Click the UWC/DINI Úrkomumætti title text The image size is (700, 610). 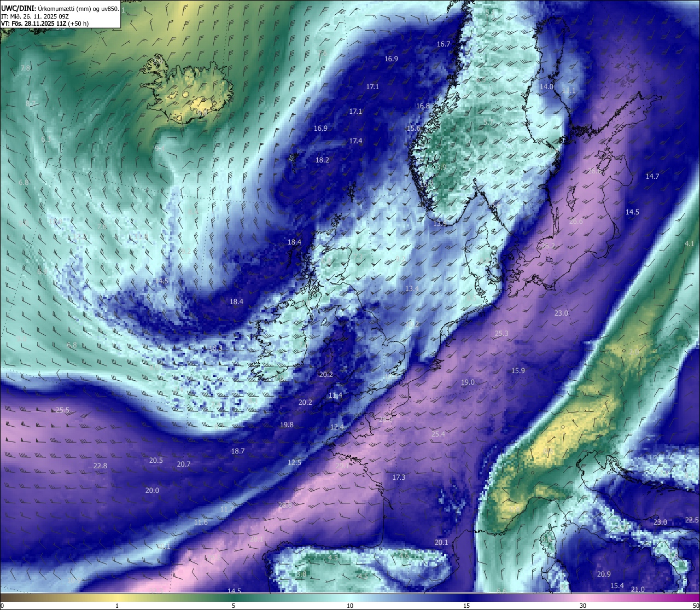tap(60, 8)
